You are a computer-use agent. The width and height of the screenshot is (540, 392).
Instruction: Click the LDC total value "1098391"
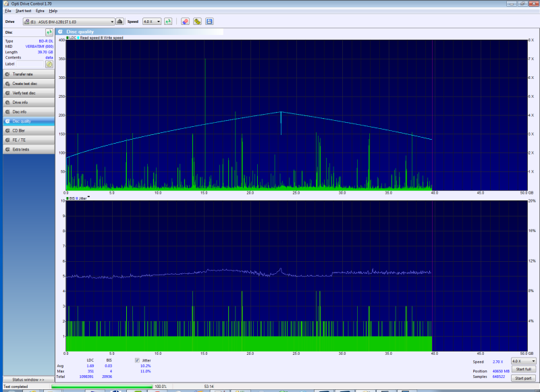point(86,376)
